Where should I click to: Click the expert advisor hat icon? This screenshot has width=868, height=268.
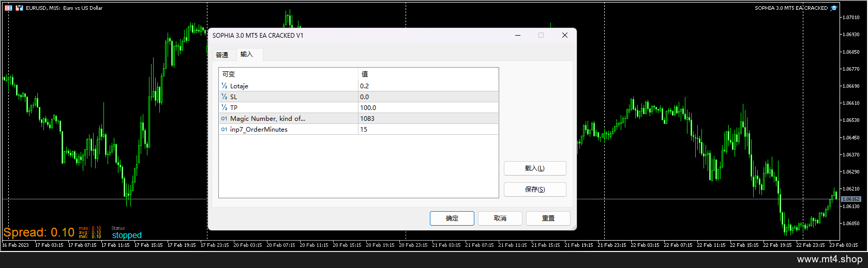coord(834,8)
